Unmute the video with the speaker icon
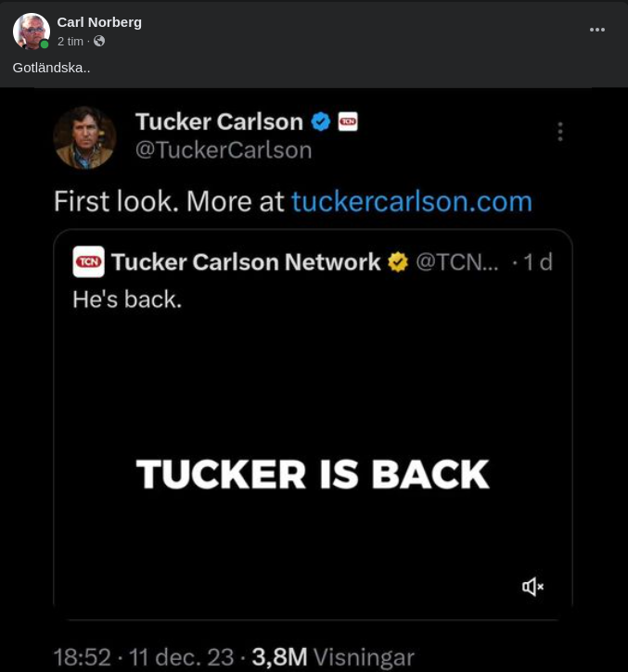 click(x=532, y=586)
